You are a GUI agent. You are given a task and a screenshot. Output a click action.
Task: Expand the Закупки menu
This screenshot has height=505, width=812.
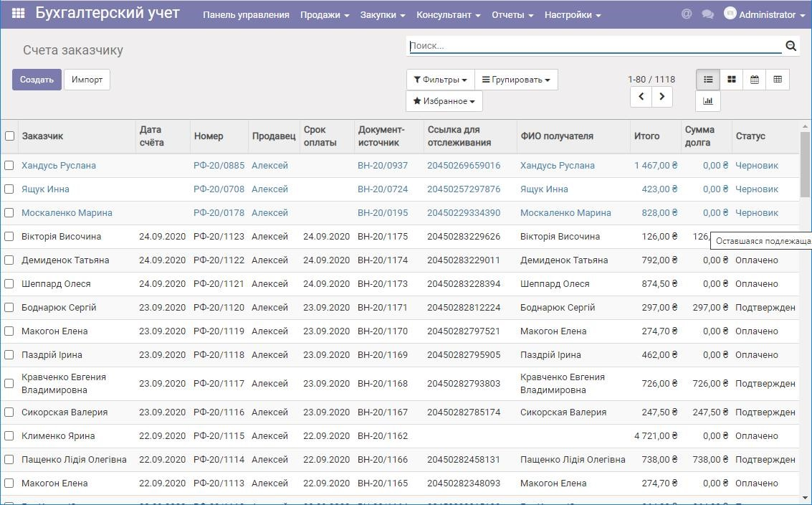pyautogui.click(x=383, y=15)
